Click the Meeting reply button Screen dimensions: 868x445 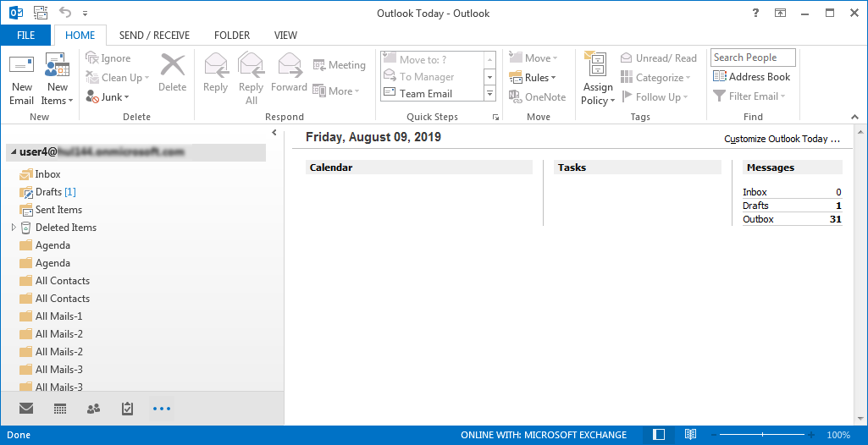click(340, 65)
